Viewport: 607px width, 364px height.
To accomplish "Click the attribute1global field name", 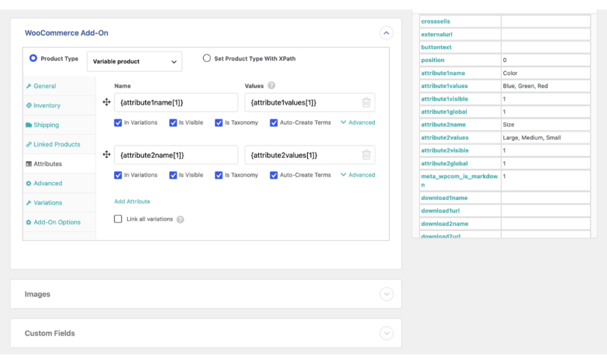I will [x=444, y=111].
